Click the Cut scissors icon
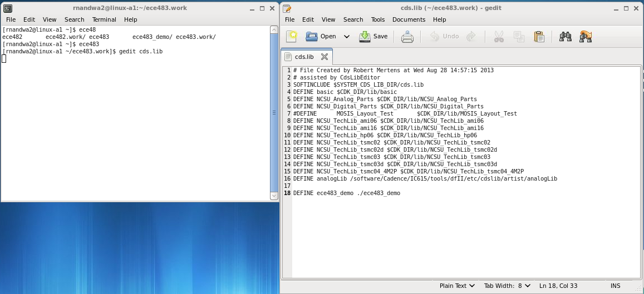The height and width of the screenshot is (294, 644). tap(499, 37)
